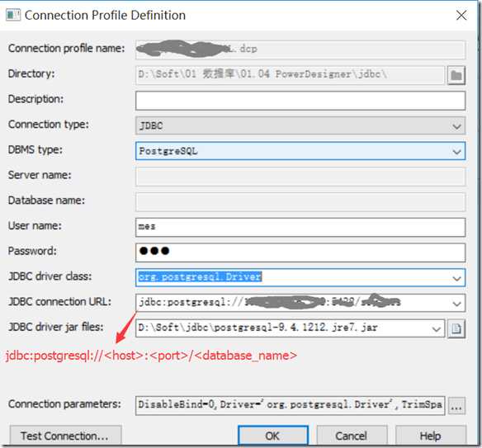Viewport: 482px width, 448px height.
Task: Open the JDBC connection URL dropdown arrow
Action: pyautogui.click(x=456, y=304)
